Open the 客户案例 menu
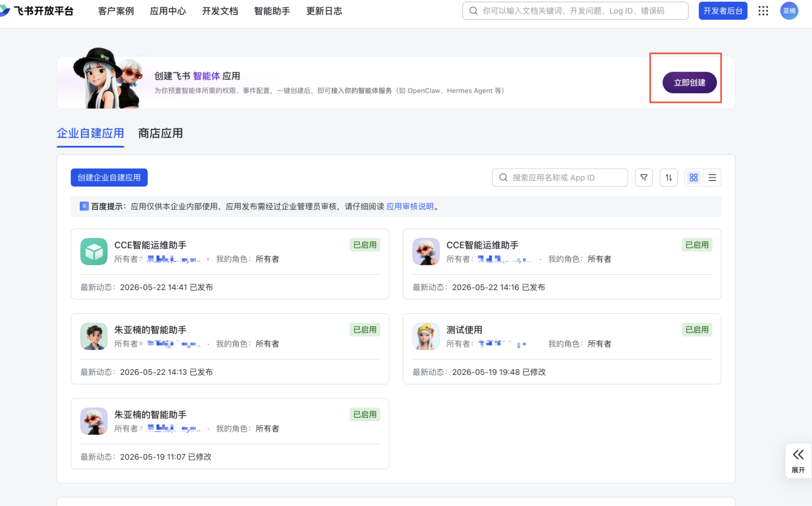 click(116, 11)
